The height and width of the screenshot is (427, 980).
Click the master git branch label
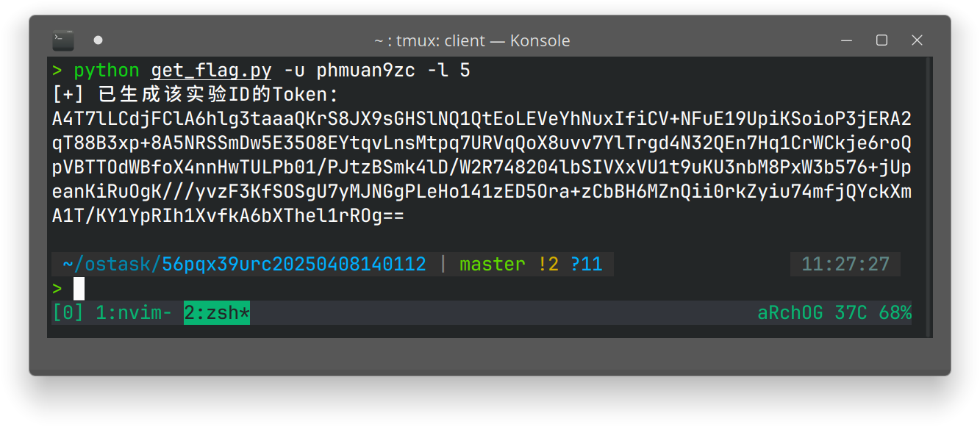pyautogui.click(x=492, y=264)
